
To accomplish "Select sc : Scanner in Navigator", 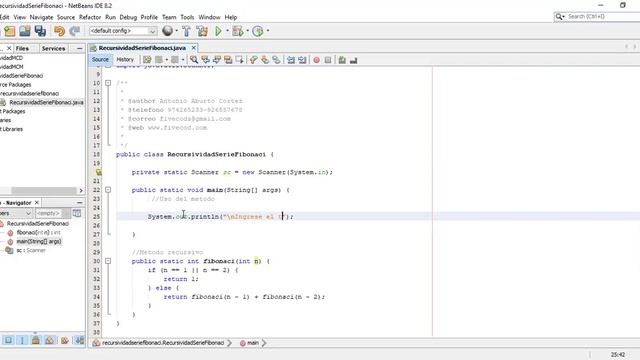I will click(x=31, y=250).
